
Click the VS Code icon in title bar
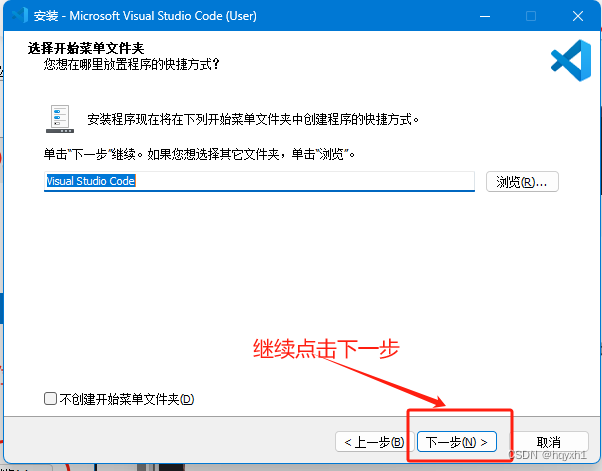[19, 15]
